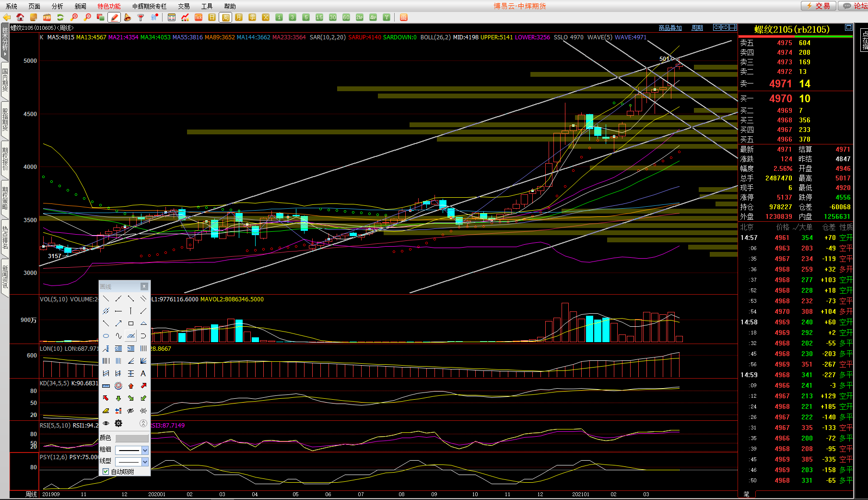Click the Tick chart toolbar icon

tap(199, 17)
